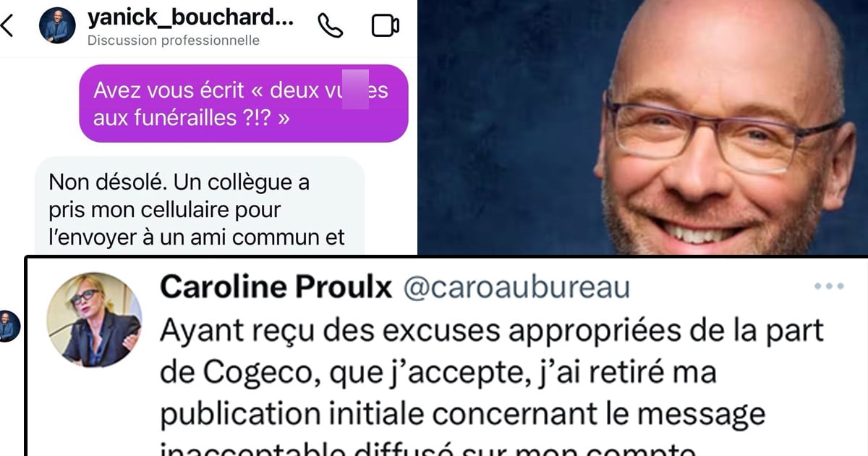Open the Caroline Proulx display name
The width and height of the screenshot is (868, 456).
coord(276,287)
